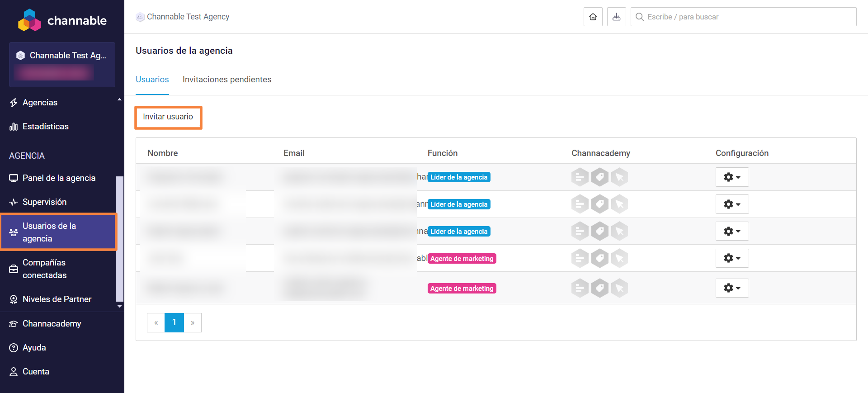Click the fourth row's Agente de marketing badge
Screen dimensions: 868x393
coord(462,259)
